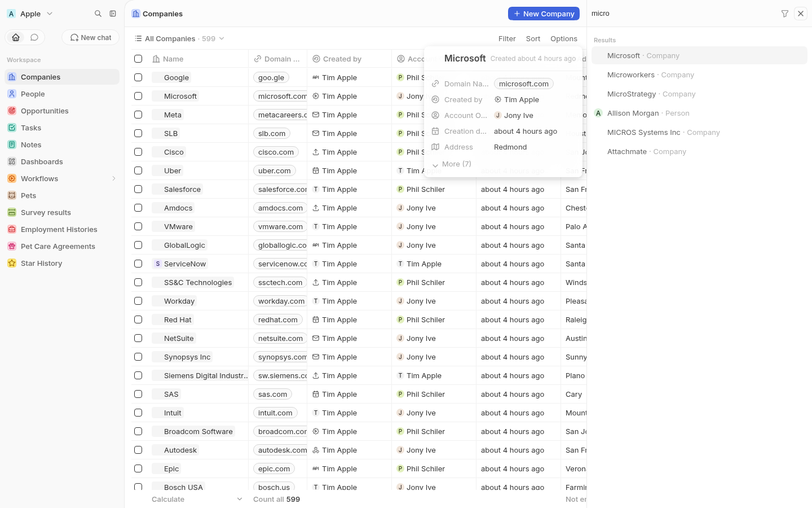Screen dimensions: 812x508
Task: Click the Address icon in Microsoft card
Action: (435, 147)
